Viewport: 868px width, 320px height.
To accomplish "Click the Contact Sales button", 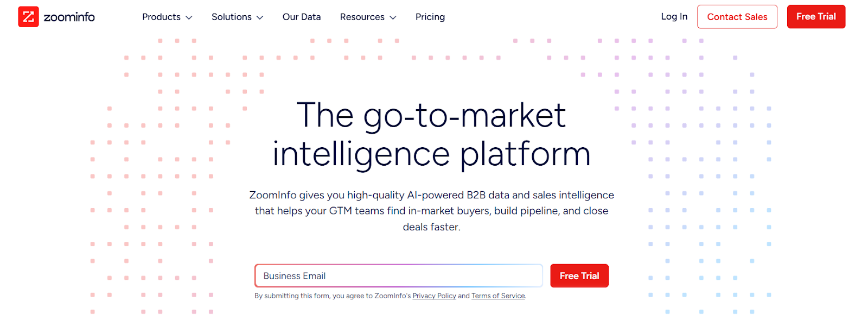I will click(x=737, y=16).
